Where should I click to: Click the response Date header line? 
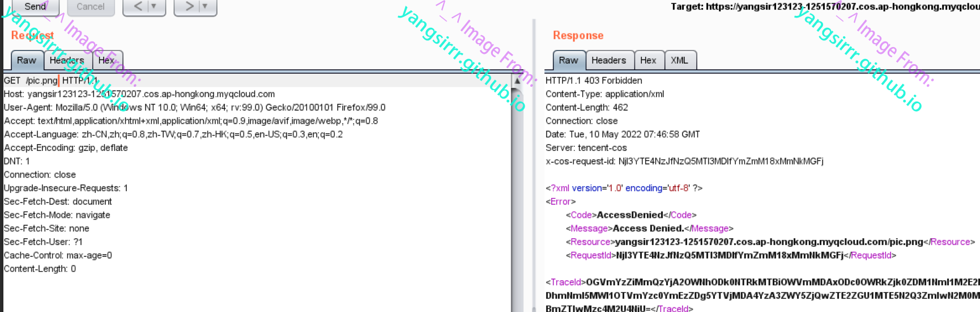pos(623,134)
